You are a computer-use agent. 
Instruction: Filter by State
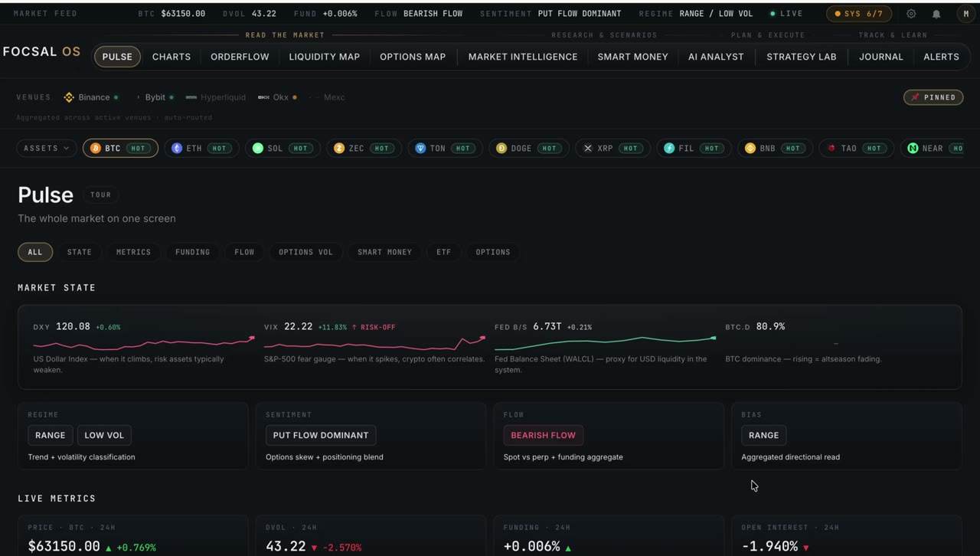(x=79, y=252)
